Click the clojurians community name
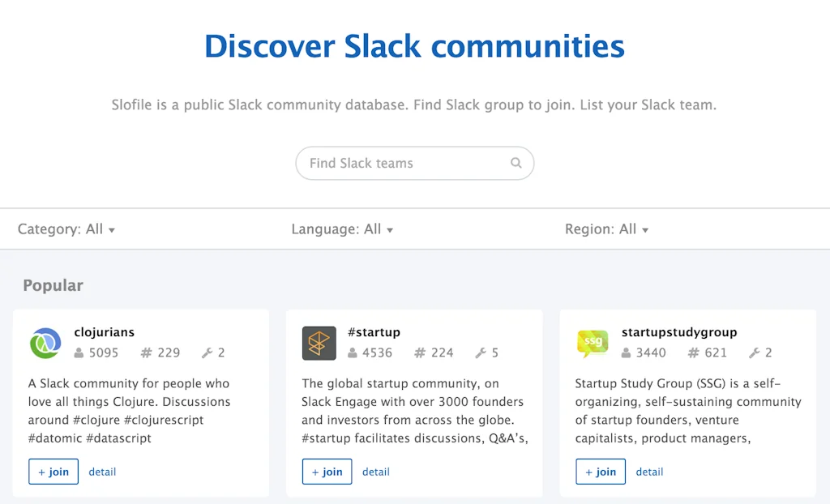The height and width of the screenshot is (504, 830). tap(104, 331)
